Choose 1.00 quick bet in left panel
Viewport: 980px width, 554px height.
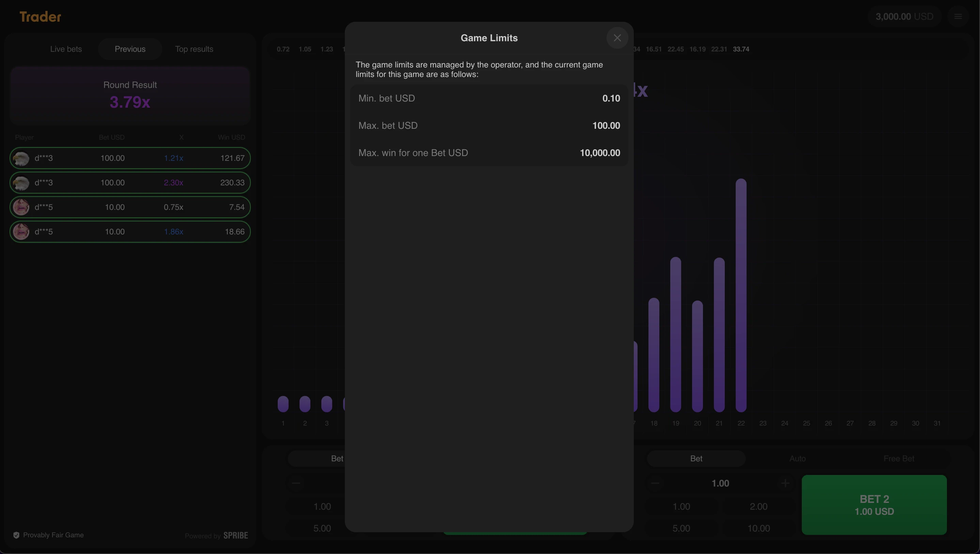click(x=322, y=506)
